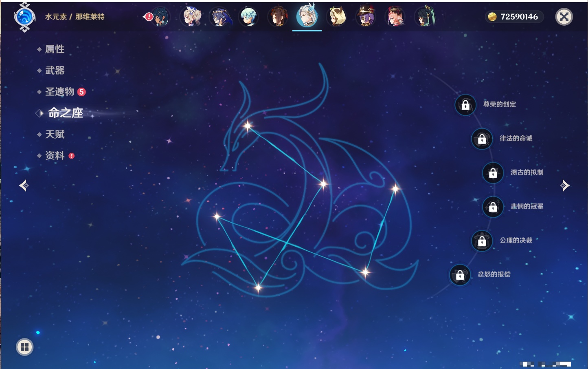This screenshot has width=588, height=369.
Task: Go to previous character with left arrow
Action: pyautogui.click(x=24, y=186)
